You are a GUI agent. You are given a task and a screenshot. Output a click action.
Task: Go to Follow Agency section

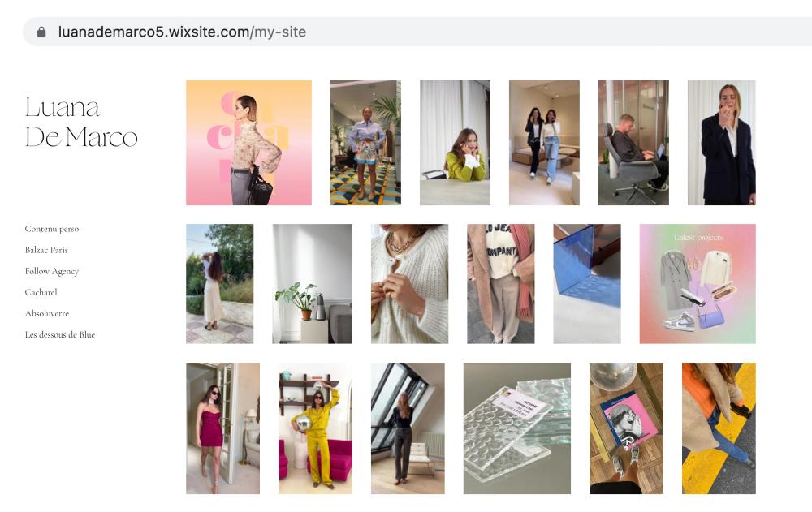click(52, 271)
